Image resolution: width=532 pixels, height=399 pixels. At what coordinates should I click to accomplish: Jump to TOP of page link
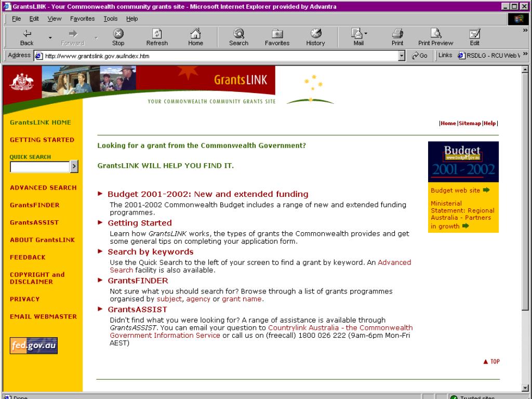(491, 362)
